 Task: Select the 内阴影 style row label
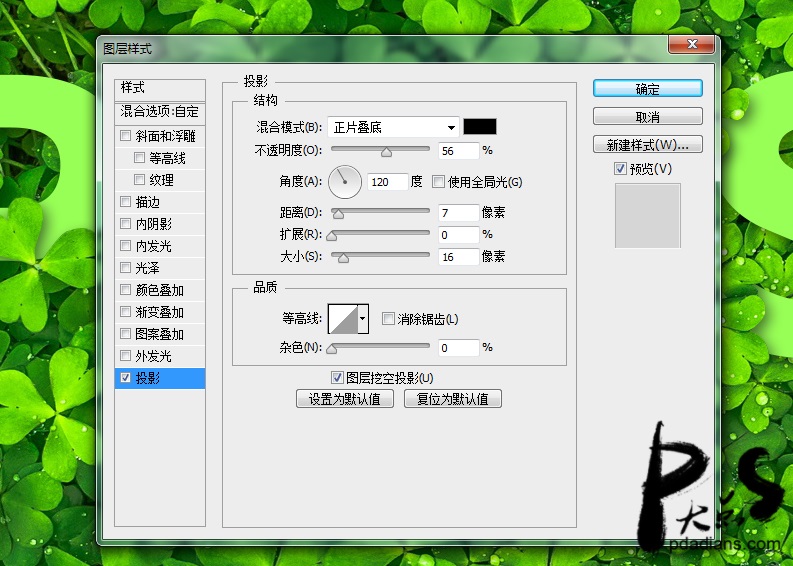tap(153, 224)
